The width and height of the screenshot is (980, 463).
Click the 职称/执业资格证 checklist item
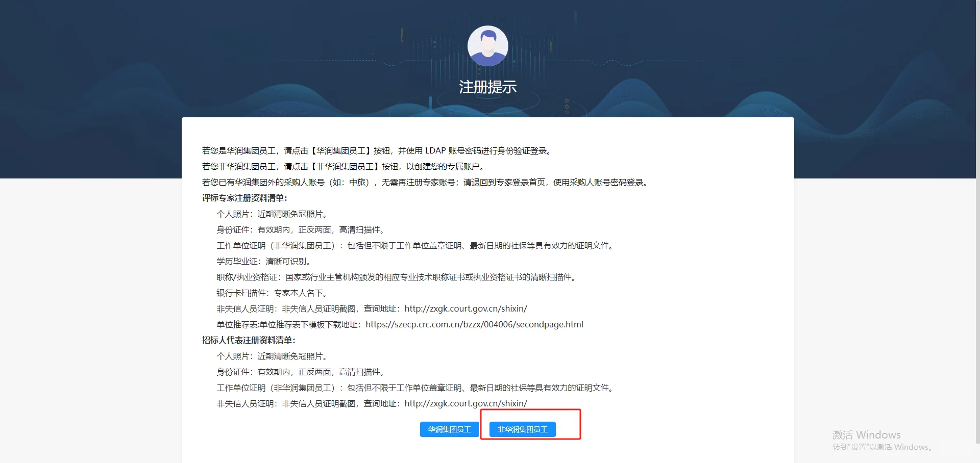point(396,277)
